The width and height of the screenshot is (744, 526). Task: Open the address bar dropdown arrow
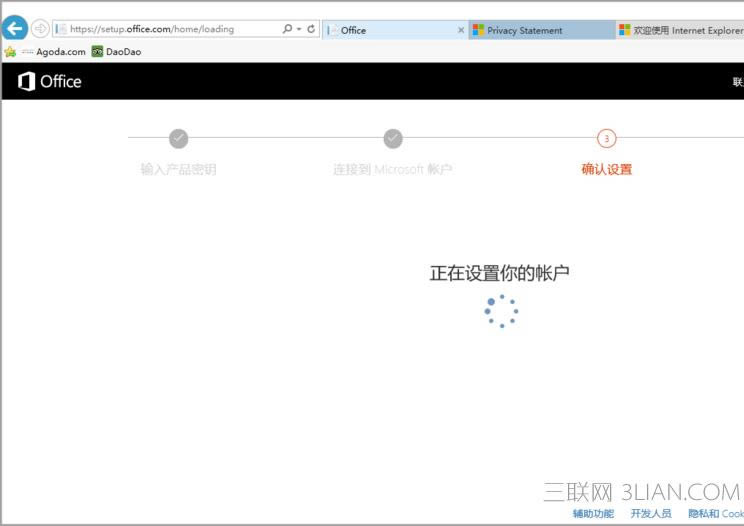pyautogui.click(x=299, y=29)
